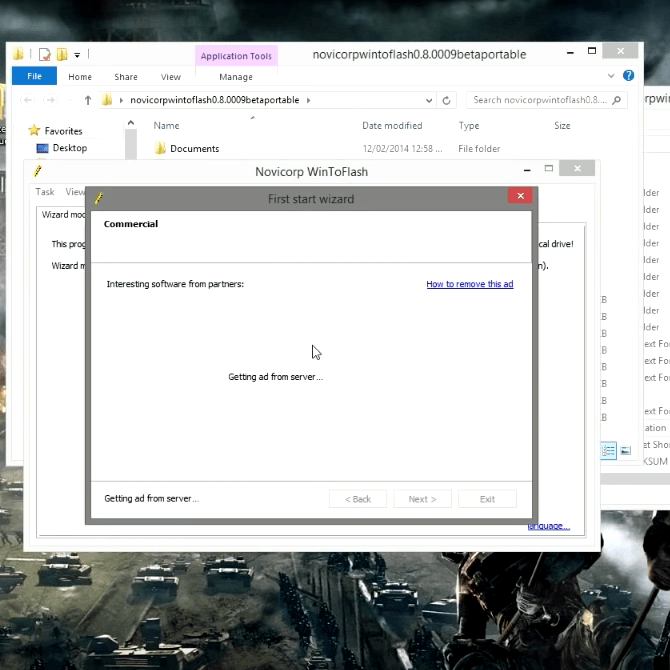Open the address bar history dropdown
Viewport: 670px width, 670px height.
pyautogui.click(x=429, y=100)
